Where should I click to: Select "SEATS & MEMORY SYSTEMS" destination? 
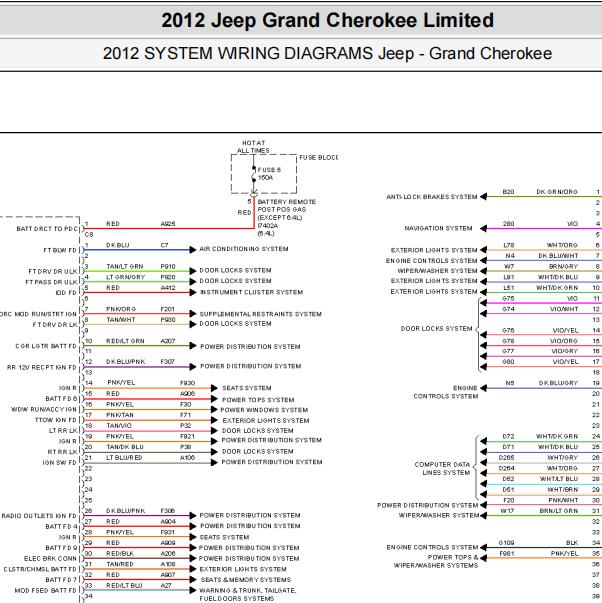[245, 580]
